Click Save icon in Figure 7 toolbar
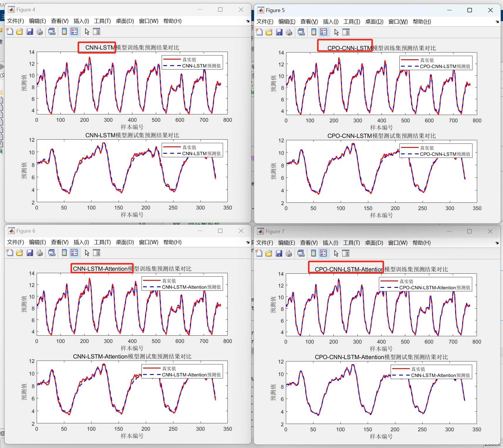 [x=279, y=253]
